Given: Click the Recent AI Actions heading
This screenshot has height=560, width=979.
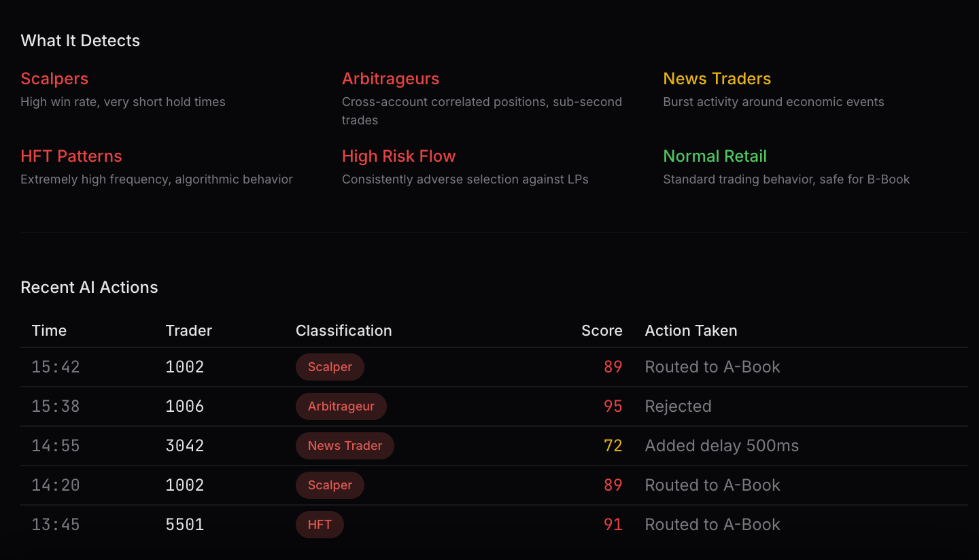Looking at the screenshot, I should coord(89,287).
